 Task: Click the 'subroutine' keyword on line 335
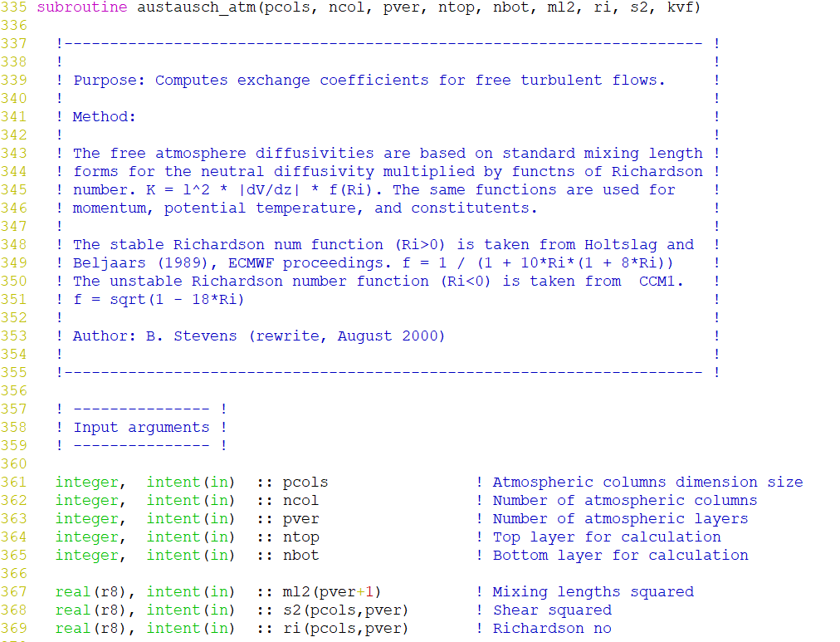[x=82, y=7]
